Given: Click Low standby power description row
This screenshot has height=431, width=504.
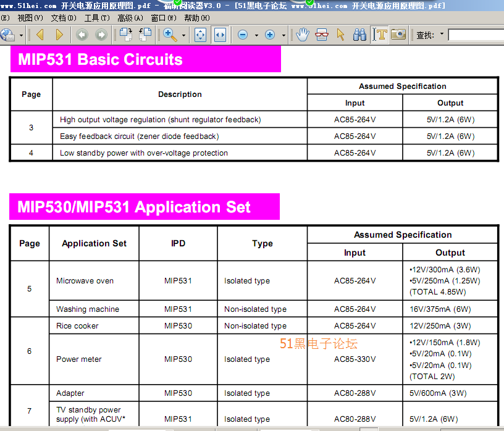Looking at the screenshot, I should [144, 153].
